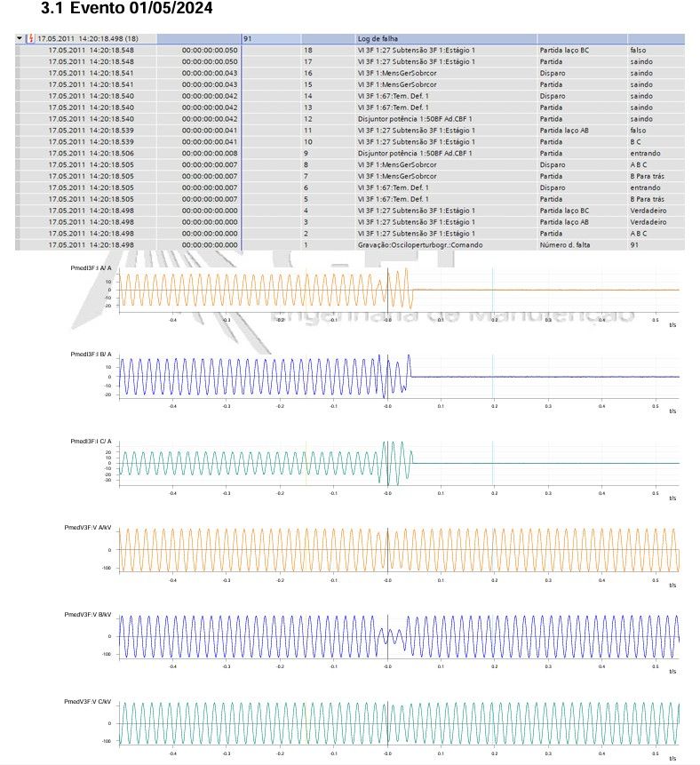The height and width of the screenshot is (765, 700).
Task: Select 'Número d. falta' cell in row 1
Action: [x=564, y=245]
